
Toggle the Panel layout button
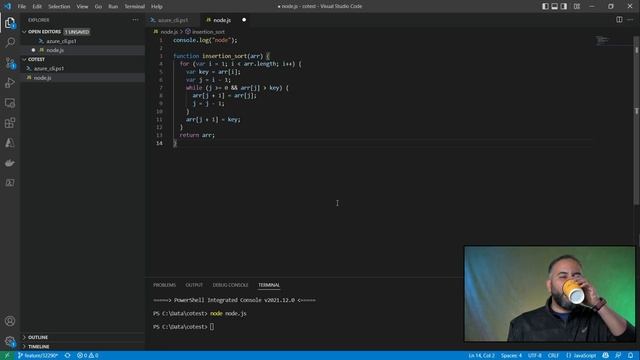pos(554,6)
